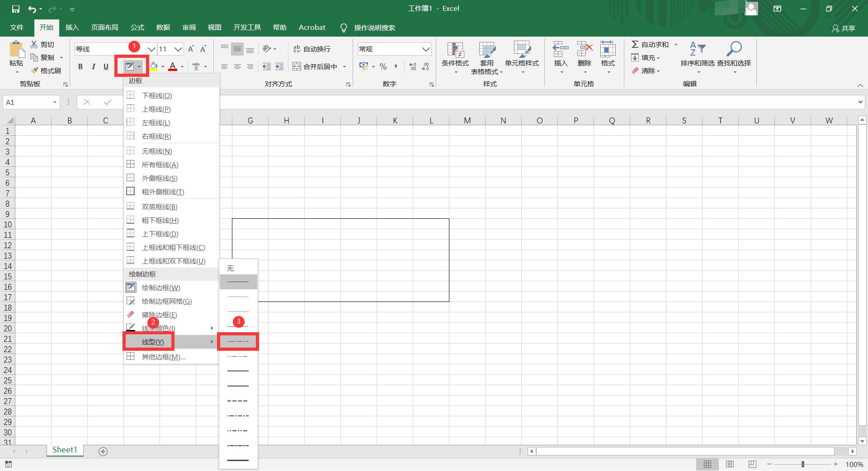Switch to page layout view icon
Screen dimensions: 868x471
tap(730, 464)
